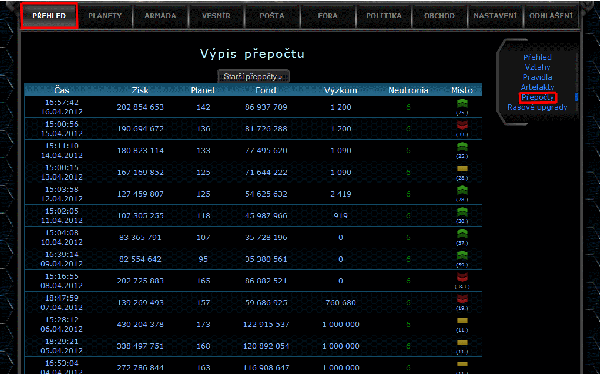The width and height of the screenshot is (600, 374).
Task: Open the POLITIKA tab
Action: coord(384,16)
